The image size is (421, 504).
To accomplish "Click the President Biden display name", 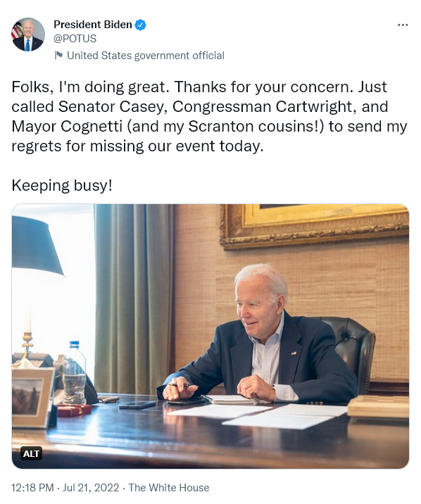I will coord(93,25).
